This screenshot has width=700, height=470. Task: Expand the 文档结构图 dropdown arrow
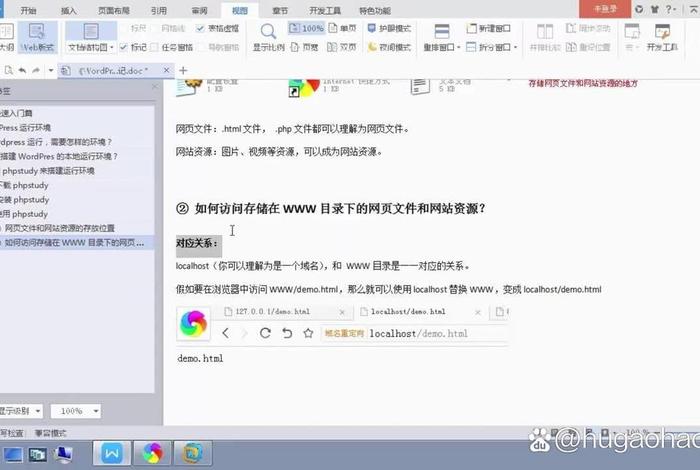[112, 47]
